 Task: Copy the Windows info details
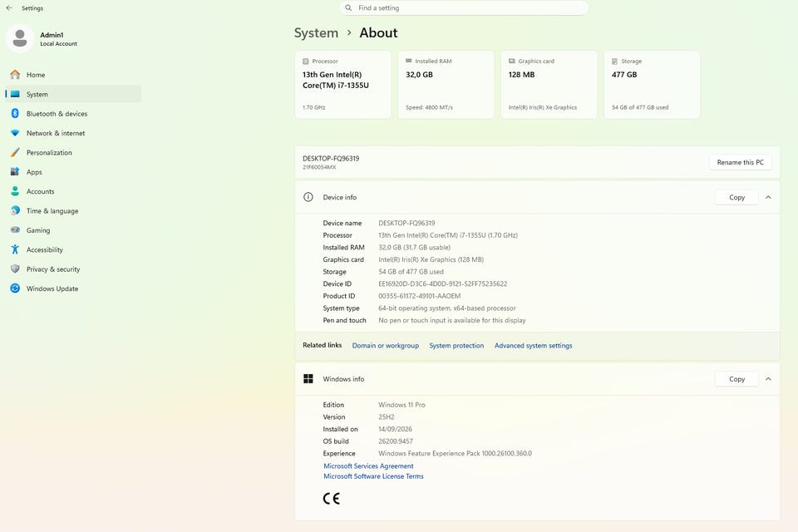[736, 379]
